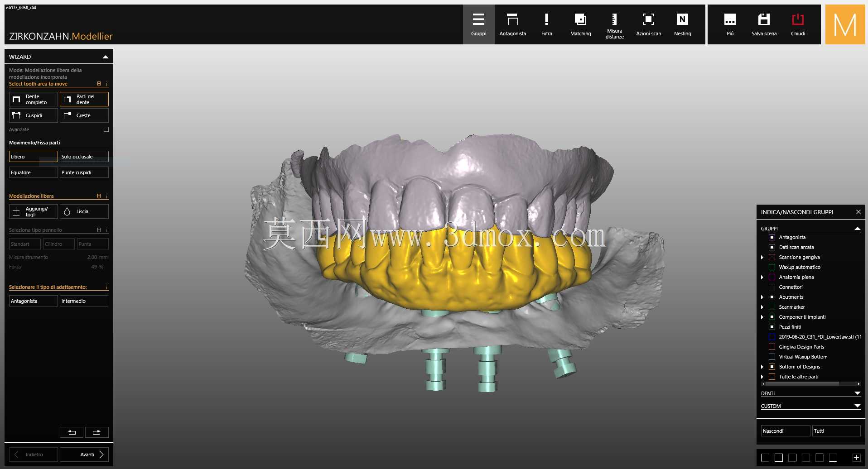868x469 pixels.
Task: Expand the CUSTOM section
Action: pos(857,406)
